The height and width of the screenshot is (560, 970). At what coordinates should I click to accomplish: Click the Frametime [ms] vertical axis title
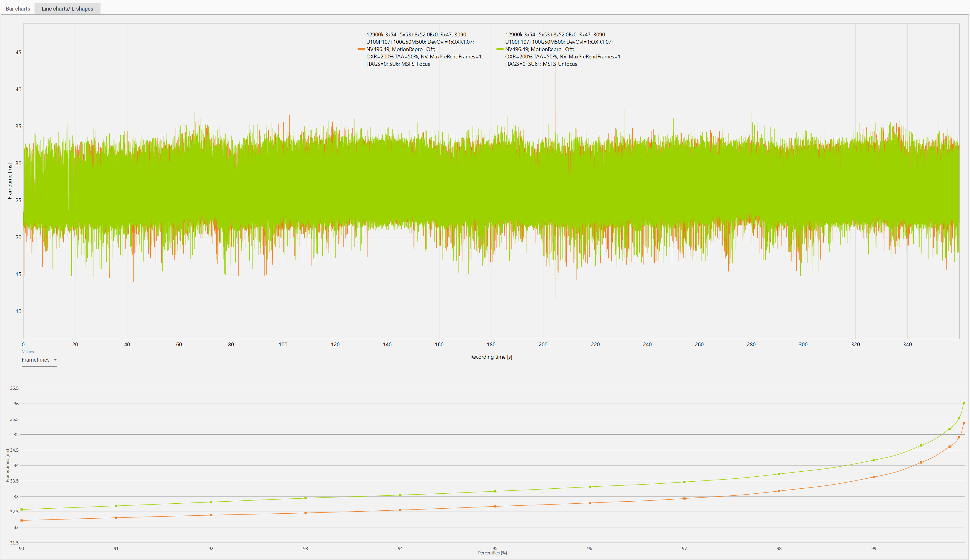[x=10, y=181]
